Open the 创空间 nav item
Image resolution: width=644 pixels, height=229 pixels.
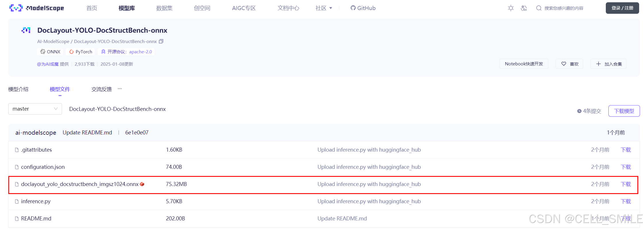(x=202, y=8)
